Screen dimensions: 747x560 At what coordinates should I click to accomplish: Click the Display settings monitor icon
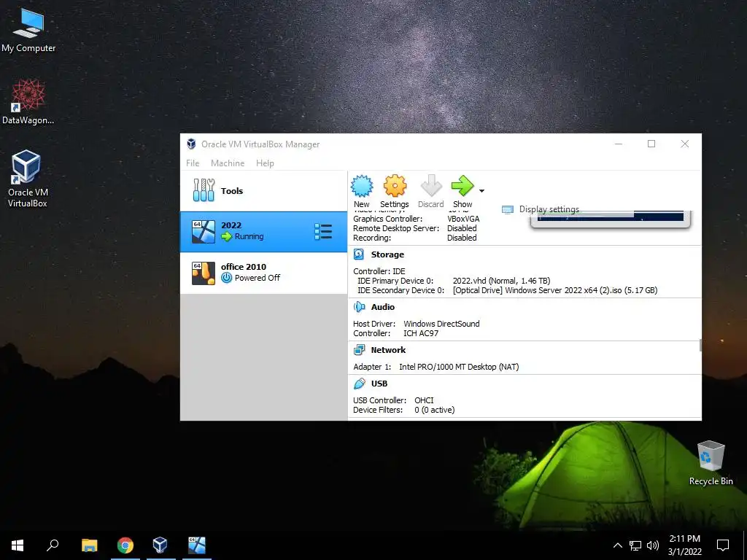(508, 209)
